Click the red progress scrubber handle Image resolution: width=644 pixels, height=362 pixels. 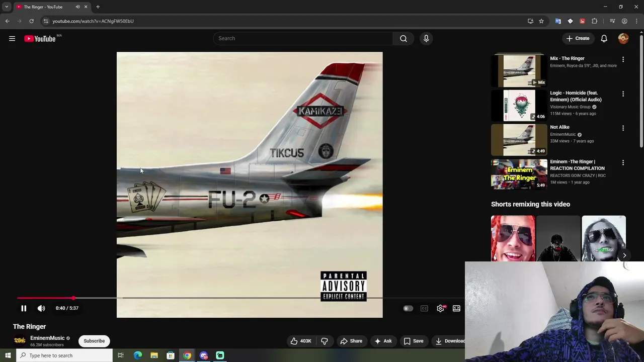[74, 298]
